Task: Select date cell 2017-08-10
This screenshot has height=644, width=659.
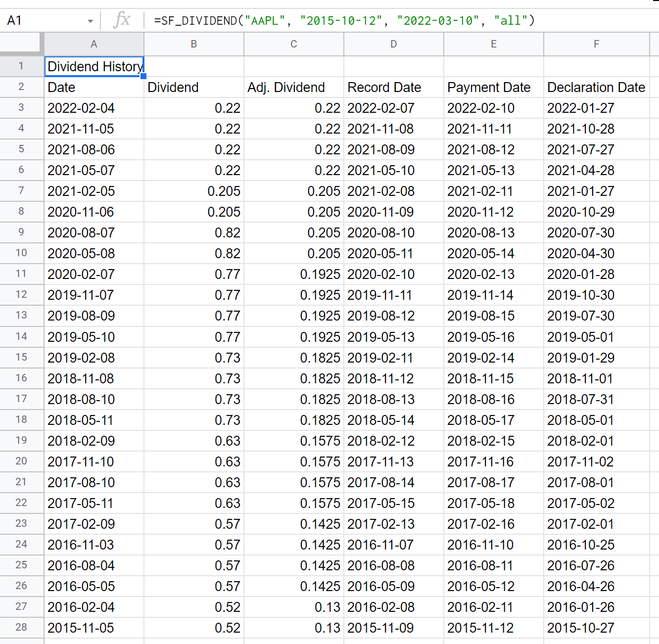Action: (x=94, y=482)
